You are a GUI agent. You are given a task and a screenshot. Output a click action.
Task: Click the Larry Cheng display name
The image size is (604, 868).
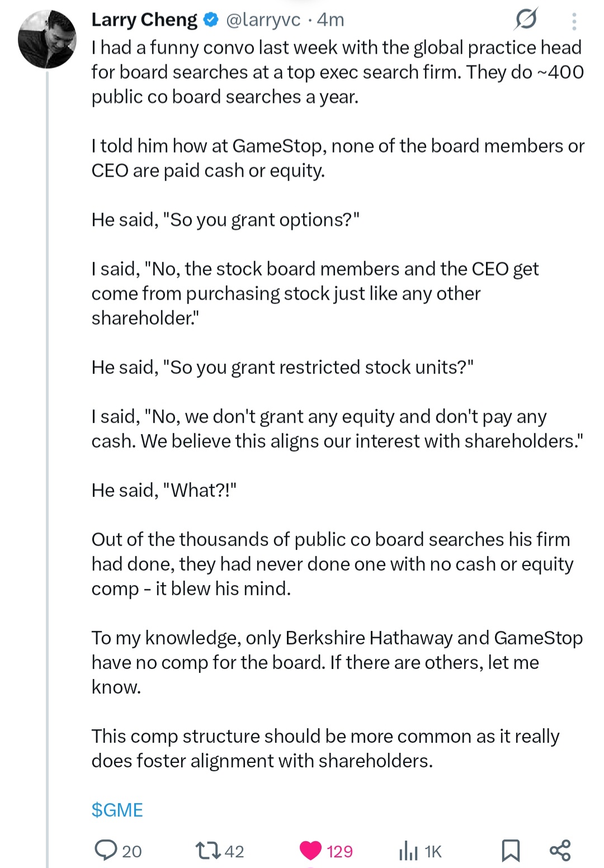144,20
